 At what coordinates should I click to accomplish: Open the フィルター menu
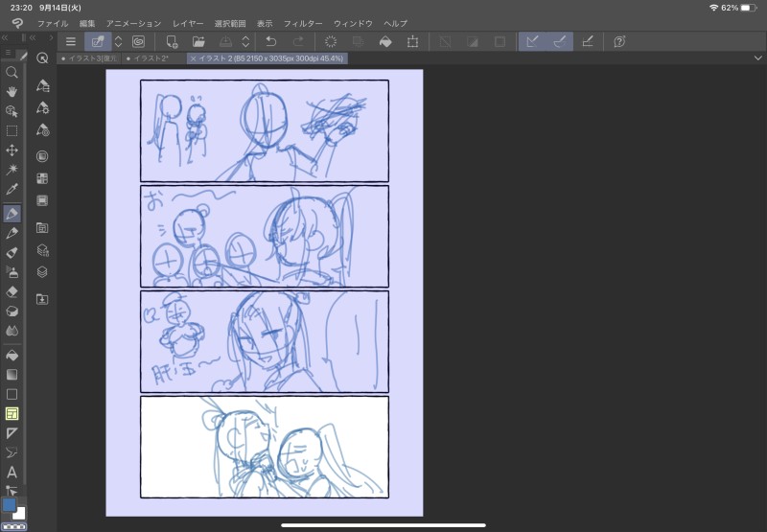point(303,23)
